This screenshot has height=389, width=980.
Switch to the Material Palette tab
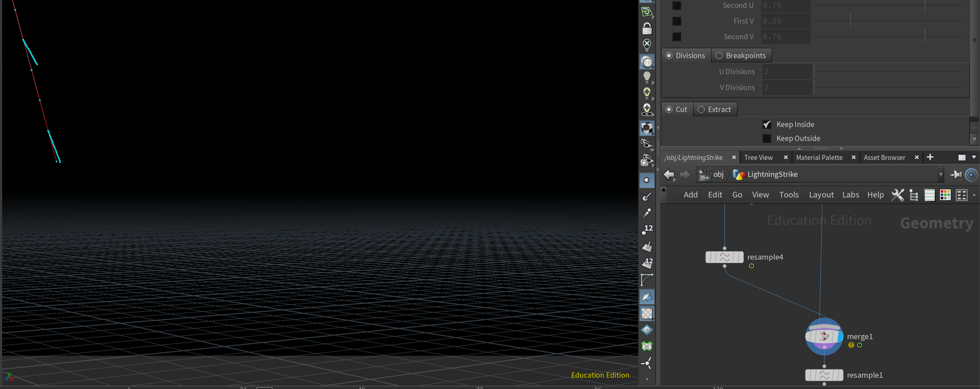(819, 158)
